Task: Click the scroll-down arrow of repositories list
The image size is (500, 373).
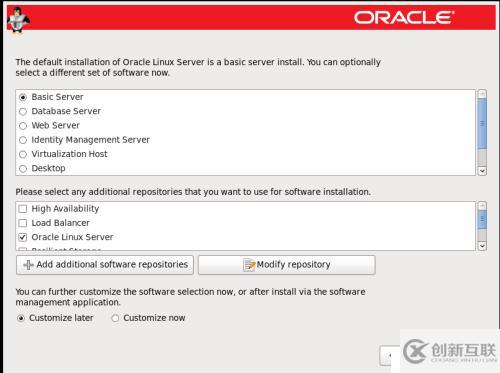Action: coord(482,246)
